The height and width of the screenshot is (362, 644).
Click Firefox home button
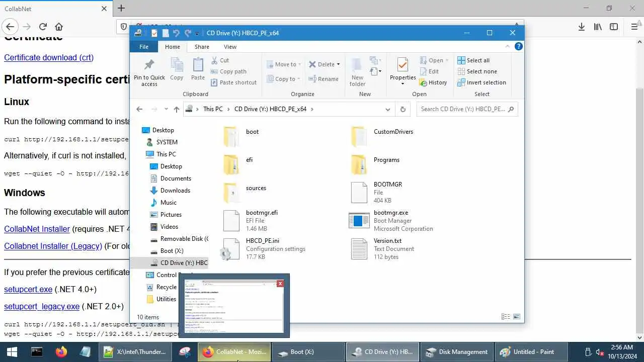[x=59, y=27]
